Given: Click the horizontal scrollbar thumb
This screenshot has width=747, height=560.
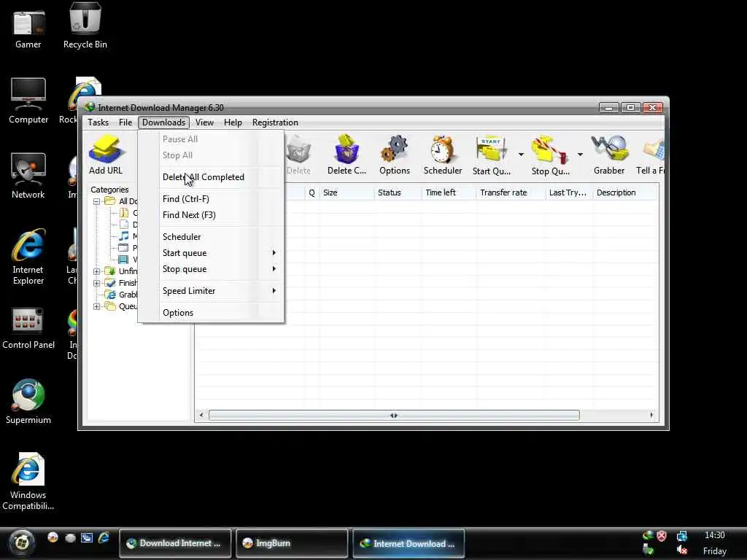Looking at the screenshot, I should pos(394,416).
